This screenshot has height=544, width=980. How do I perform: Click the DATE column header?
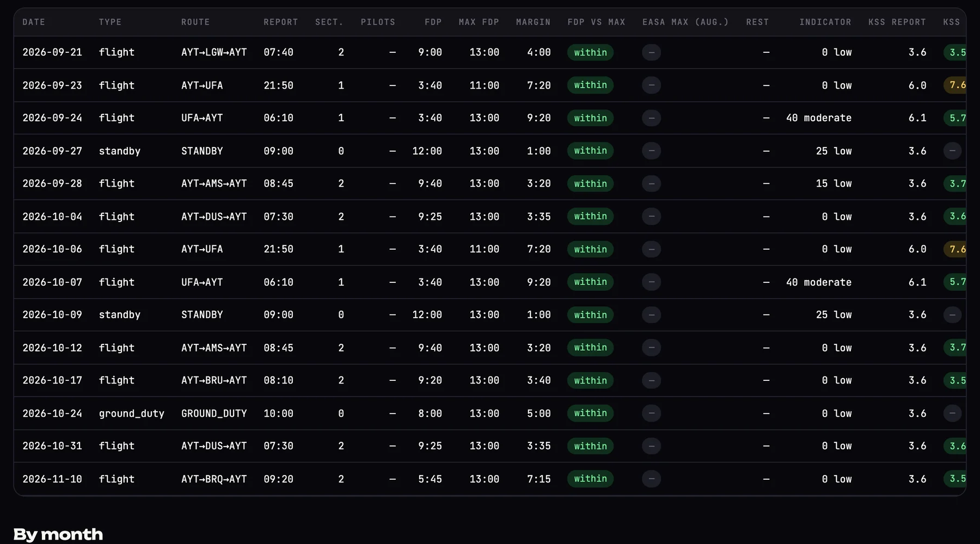(34, 22)
